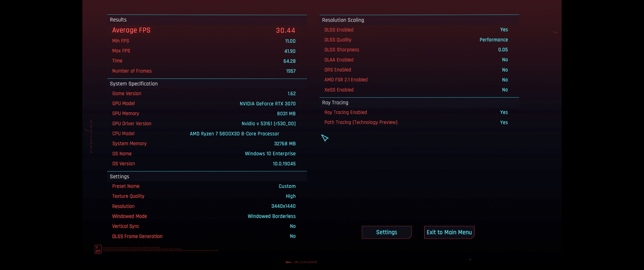Viewport: 644px width, 270px height.
Task: Click the Resolution Scaling section header
Action: [343, 20]
